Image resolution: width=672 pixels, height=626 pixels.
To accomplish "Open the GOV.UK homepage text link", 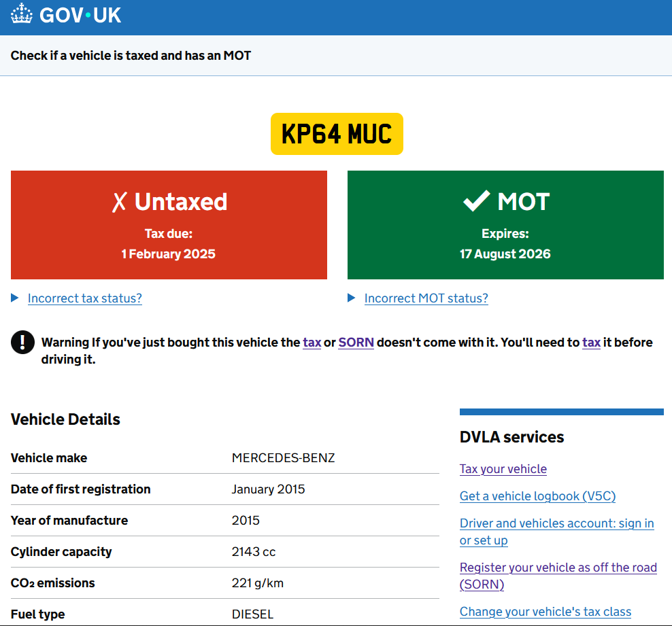I will click(x=80, y=15).
